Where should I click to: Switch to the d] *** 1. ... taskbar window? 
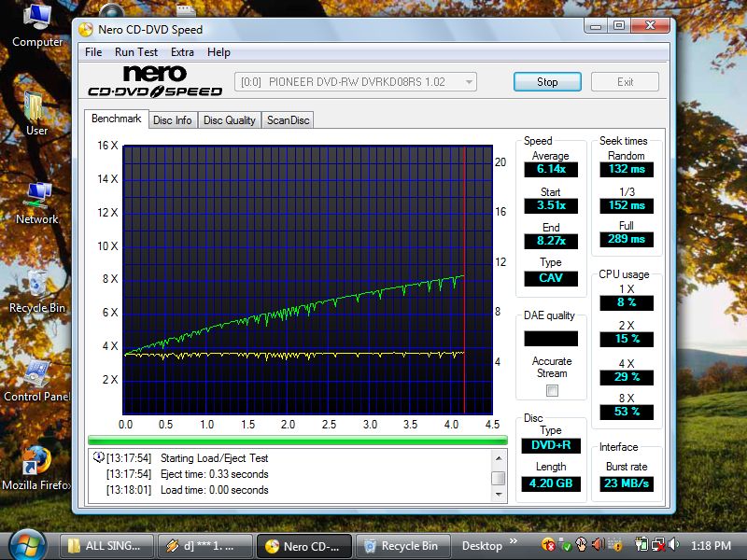click(x=204, y=545)
